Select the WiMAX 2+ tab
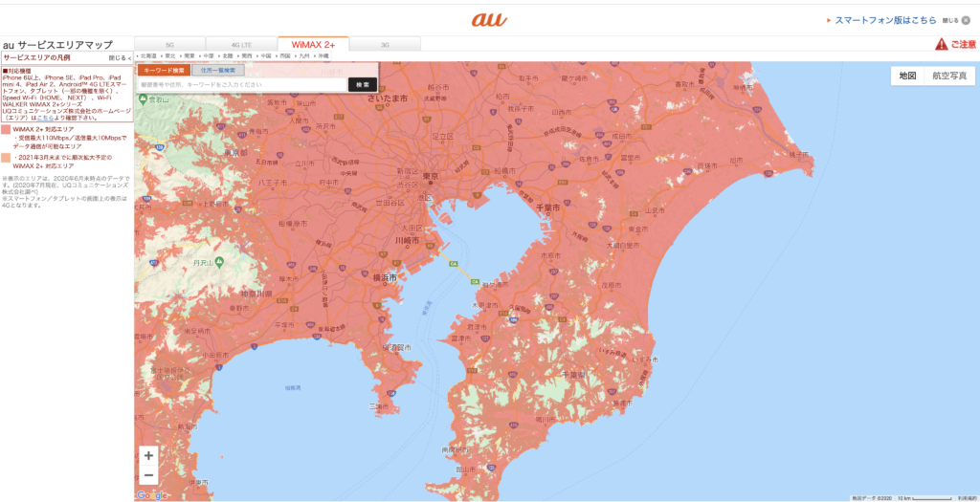Viewport: 980px width, 502px height. click(x=313, y=44)
